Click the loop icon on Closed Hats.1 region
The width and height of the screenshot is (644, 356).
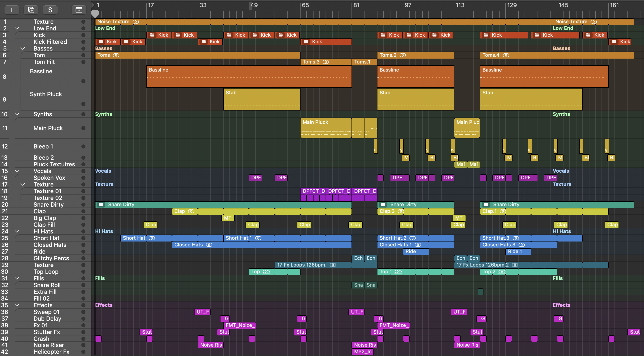point(418,245)
